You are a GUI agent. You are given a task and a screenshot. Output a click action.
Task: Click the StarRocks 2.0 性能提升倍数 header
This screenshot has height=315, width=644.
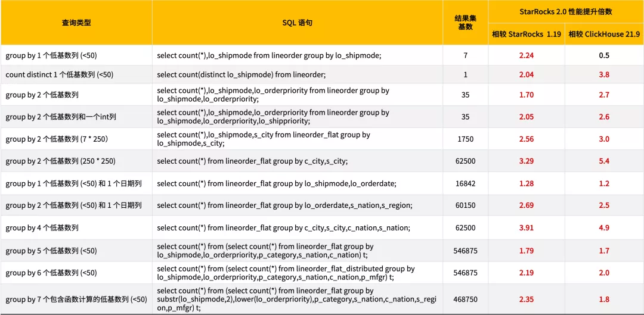tap(565, 12)
